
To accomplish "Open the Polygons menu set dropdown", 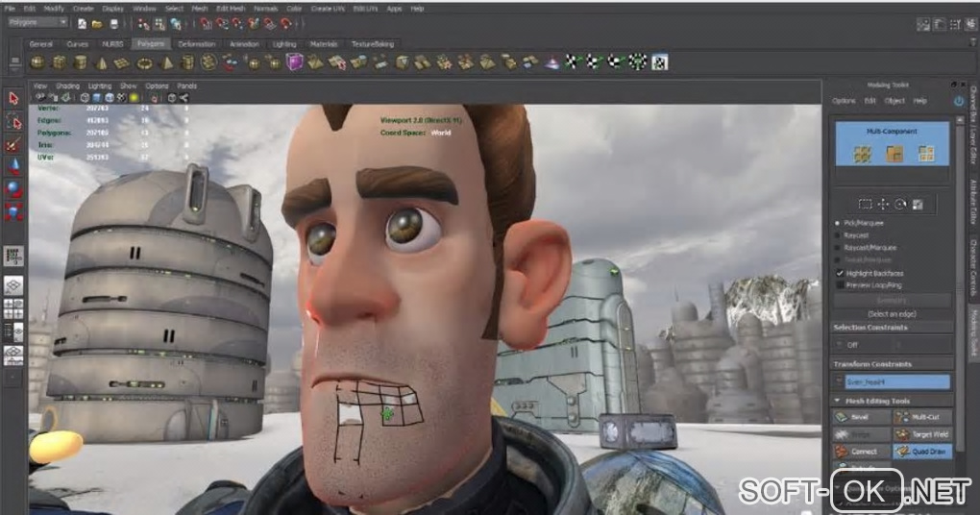I will [37, 22].
